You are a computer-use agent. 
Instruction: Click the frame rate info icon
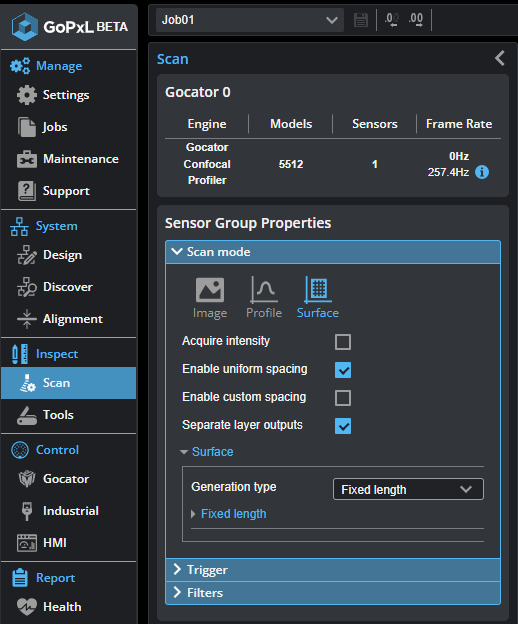tap(482, 172)
